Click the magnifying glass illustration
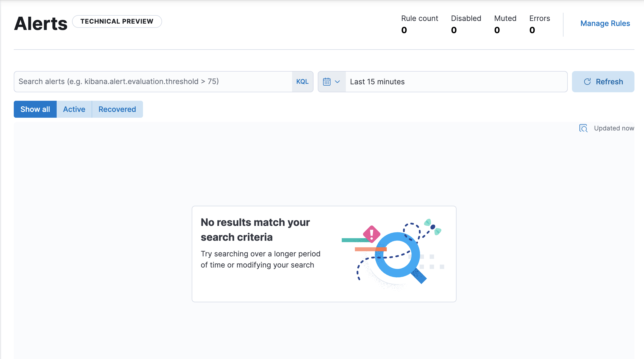644x359 pixels. pyautogui.click(x=397, y=255)
